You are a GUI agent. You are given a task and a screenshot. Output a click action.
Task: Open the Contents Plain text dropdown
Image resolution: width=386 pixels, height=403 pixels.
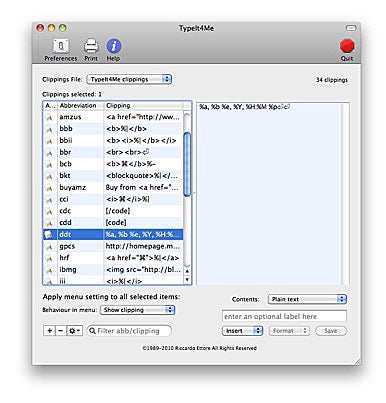coord(307,299)
